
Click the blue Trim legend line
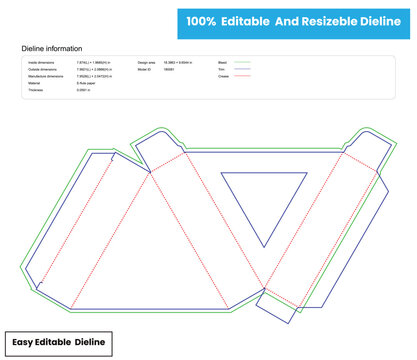pos(242,69)
